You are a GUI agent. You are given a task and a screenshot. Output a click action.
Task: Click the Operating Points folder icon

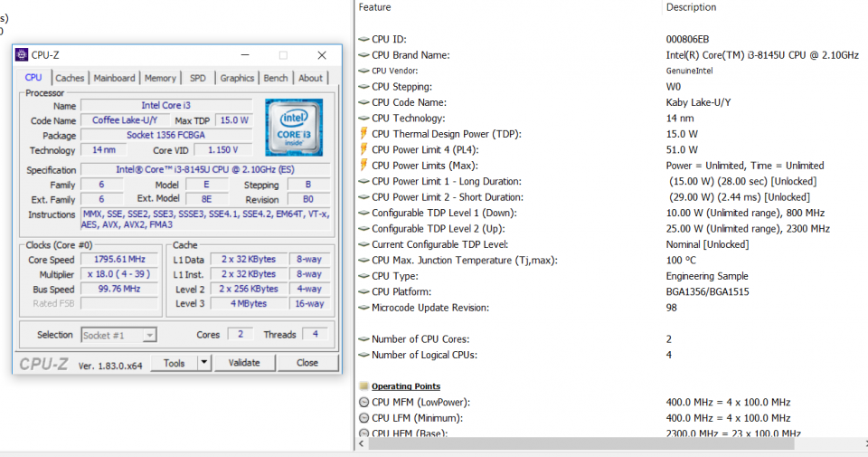[363, 386]
